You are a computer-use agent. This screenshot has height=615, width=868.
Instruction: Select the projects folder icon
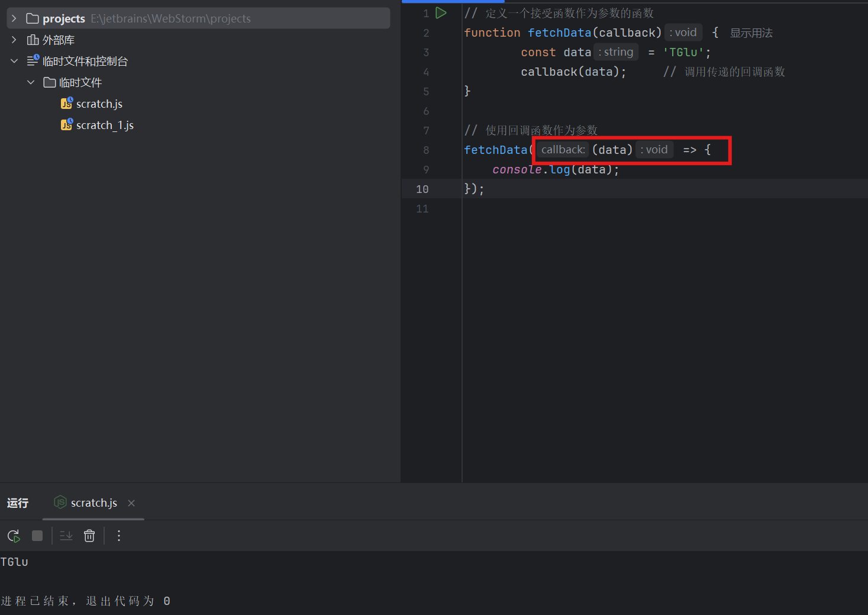tap(33, 18)
